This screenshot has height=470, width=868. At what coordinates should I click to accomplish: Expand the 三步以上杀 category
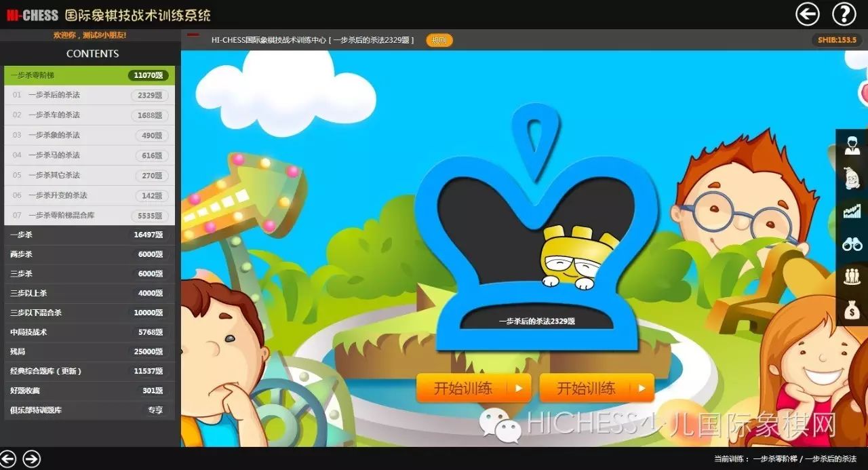pyautogui.click(x=90, y=294)
